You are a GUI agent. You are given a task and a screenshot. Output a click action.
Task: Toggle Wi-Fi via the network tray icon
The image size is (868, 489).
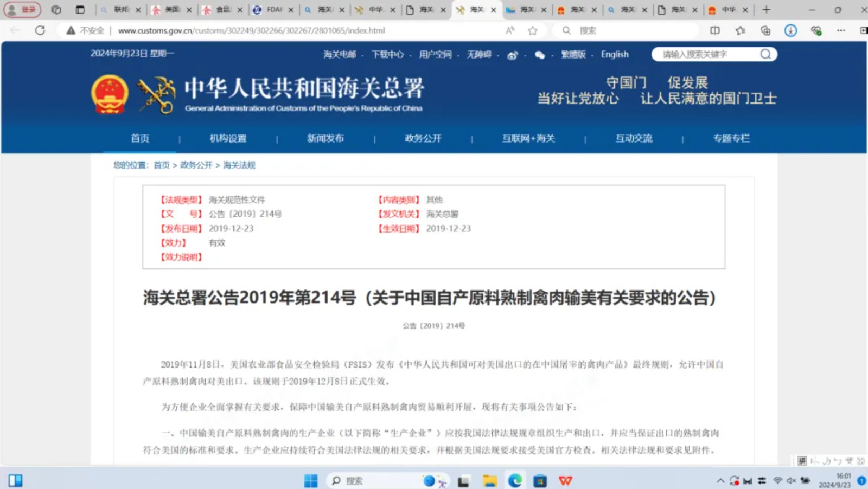[778, 480]
